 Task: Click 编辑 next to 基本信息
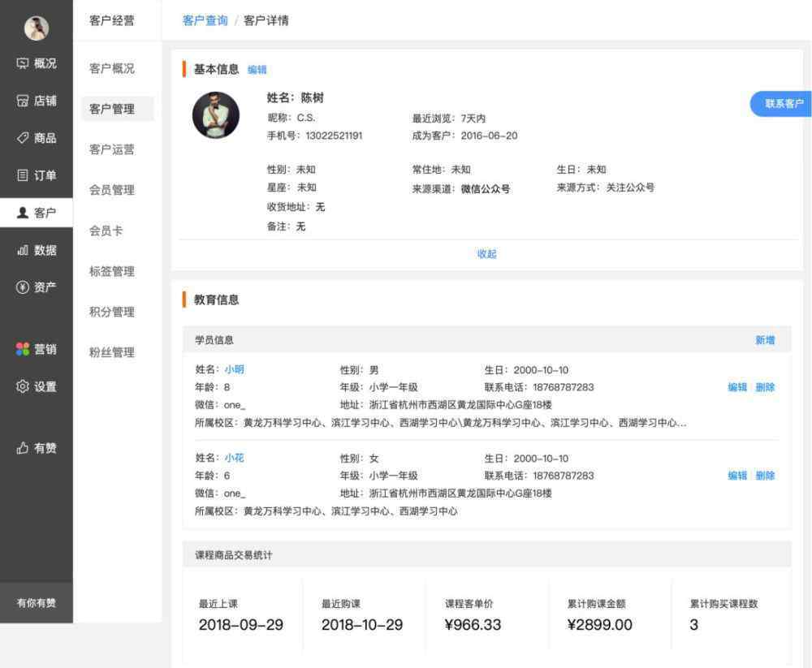(x=257, y=70)
